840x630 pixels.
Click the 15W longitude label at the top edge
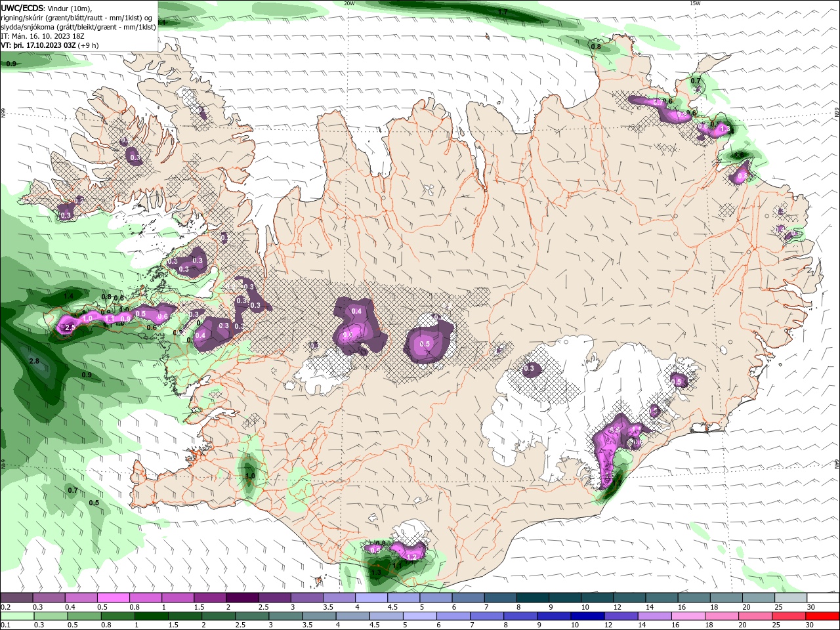pyautogui.click(x=695, y=3)
